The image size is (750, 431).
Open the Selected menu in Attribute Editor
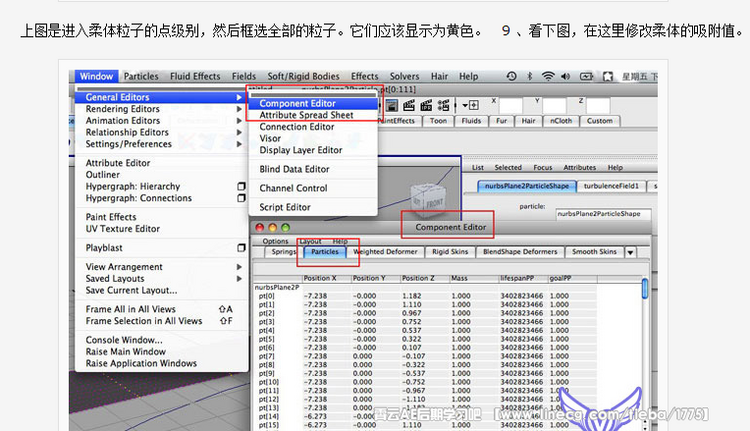click(x=508, y=167)
